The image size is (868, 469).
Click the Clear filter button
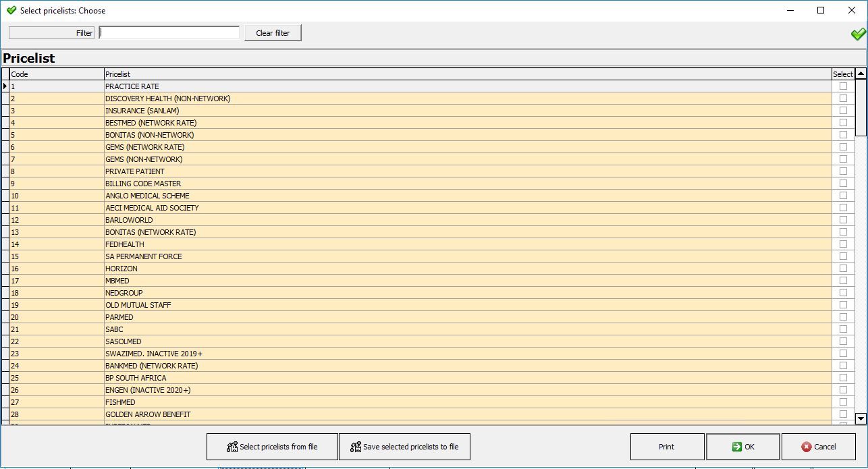[273, 33]
